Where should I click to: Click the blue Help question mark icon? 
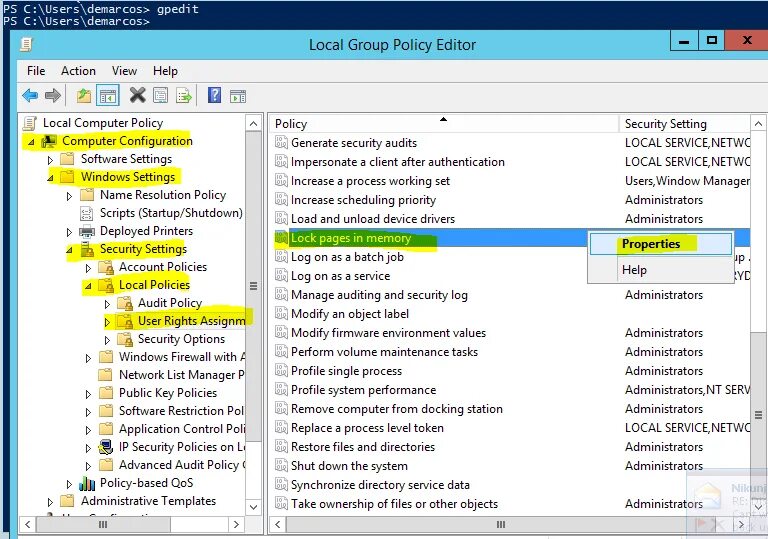click(x=215, y=95)
